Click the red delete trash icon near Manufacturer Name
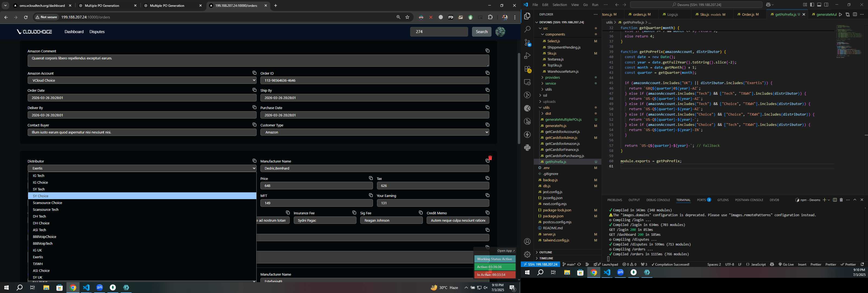868x293 pixels. point(490,158)
